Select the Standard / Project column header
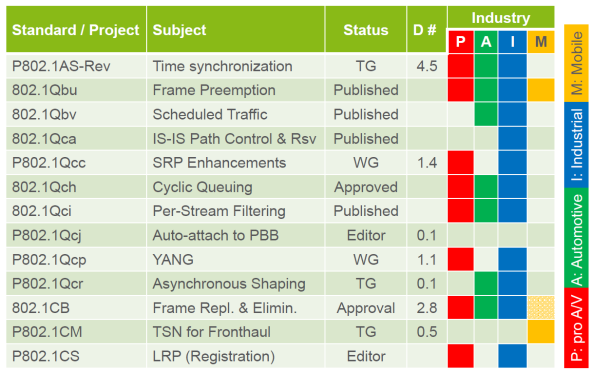 76,29
